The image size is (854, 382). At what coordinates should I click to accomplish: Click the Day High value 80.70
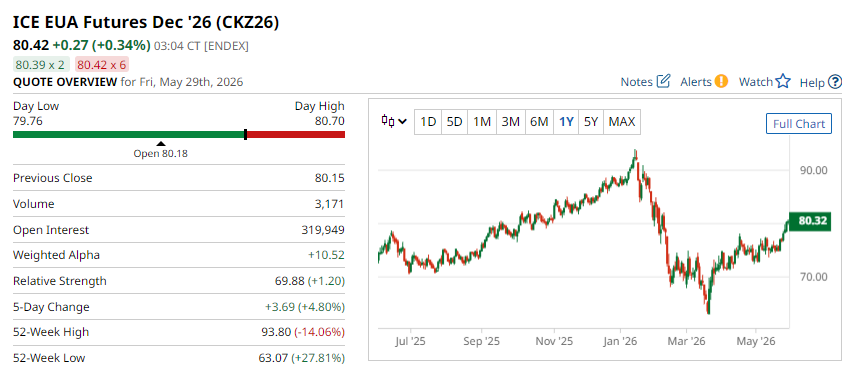[x=330, y=121]
